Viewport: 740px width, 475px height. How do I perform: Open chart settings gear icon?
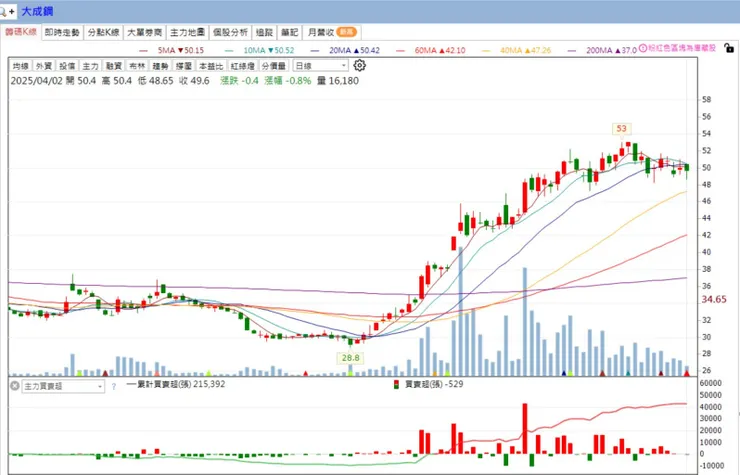(360, 66)
